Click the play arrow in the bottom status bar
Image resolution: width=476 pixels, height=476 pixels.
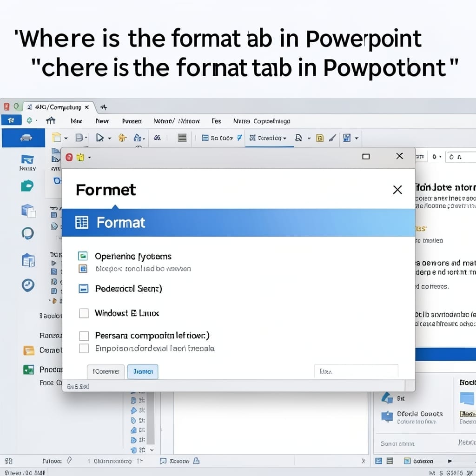tap(450, 461)
